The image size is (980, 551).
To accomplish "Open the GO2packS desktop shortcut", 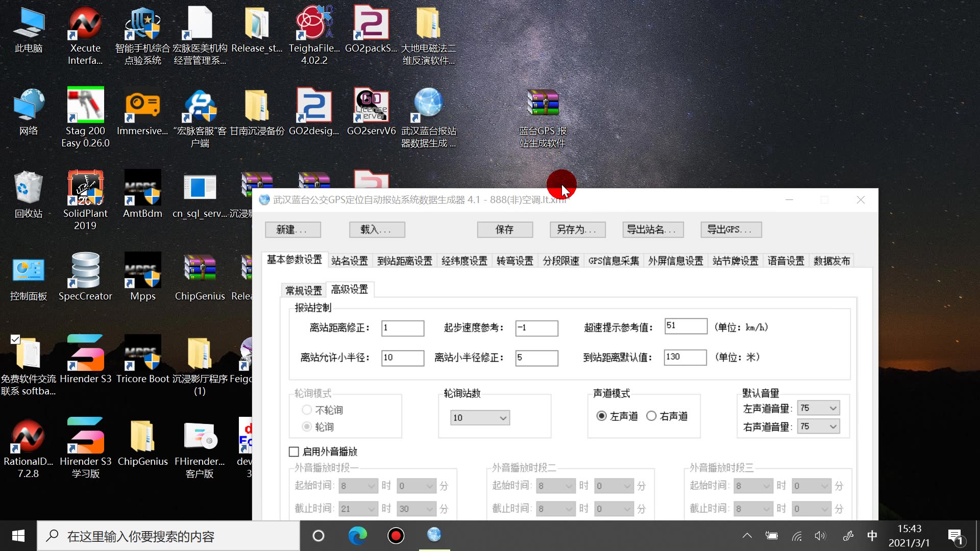I will (x=371, y=31).
